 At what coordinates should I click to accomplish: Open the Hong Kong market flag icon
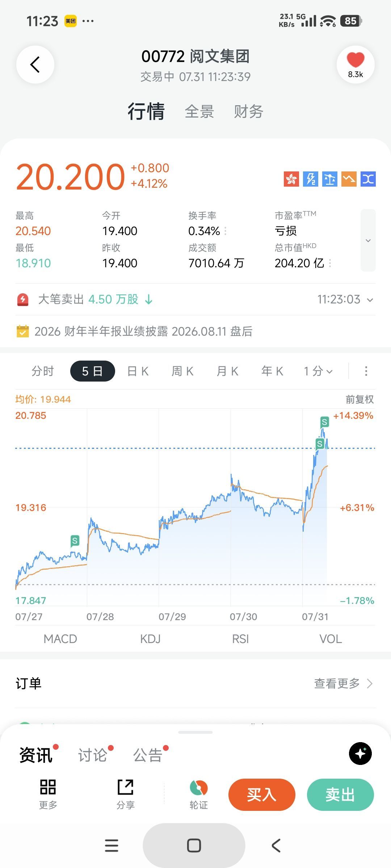pos(291,179)
